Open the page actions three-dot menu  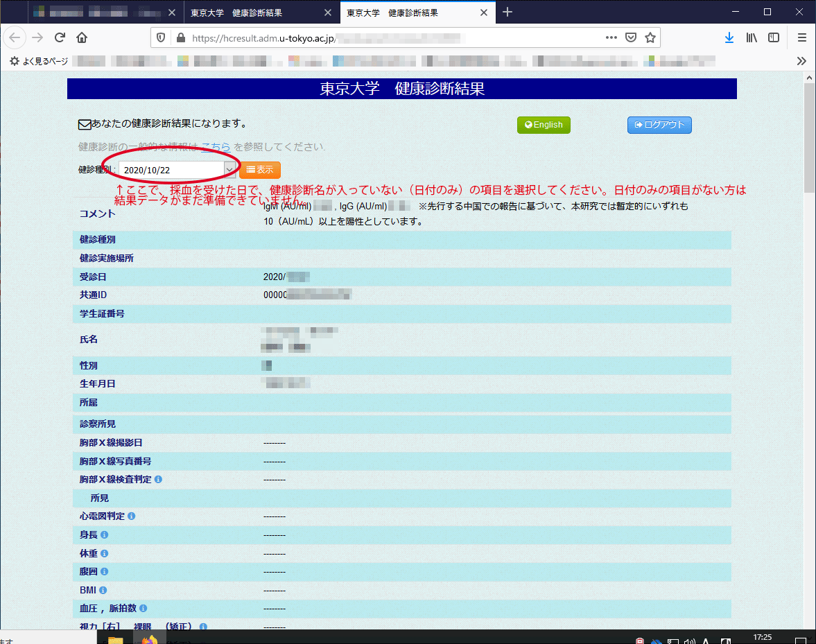coord(611,37)
